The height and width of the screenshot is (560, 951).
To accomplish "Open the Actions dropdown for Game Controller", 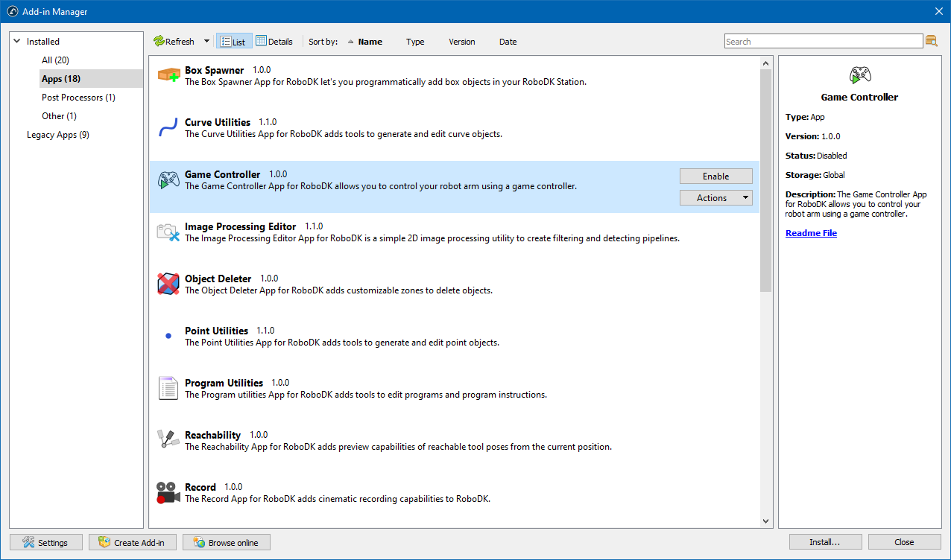I will pyautogui.click(x=715, y=198).
